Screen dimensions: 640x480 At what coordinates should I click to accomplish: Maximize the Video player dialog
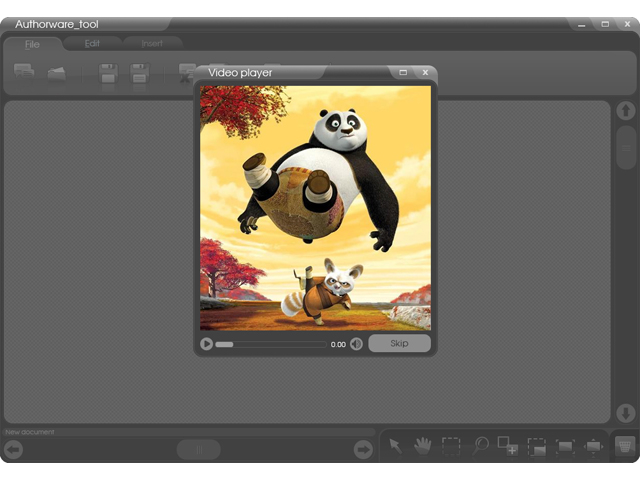coord(403,72)
